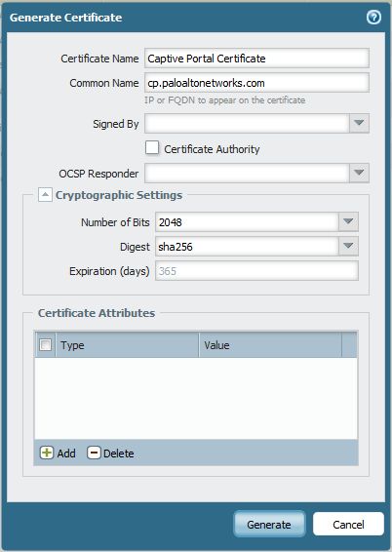Screen dimensions: 392x552
Task: Click the Number of Bits 2048 field
Action: pos(247,221)
